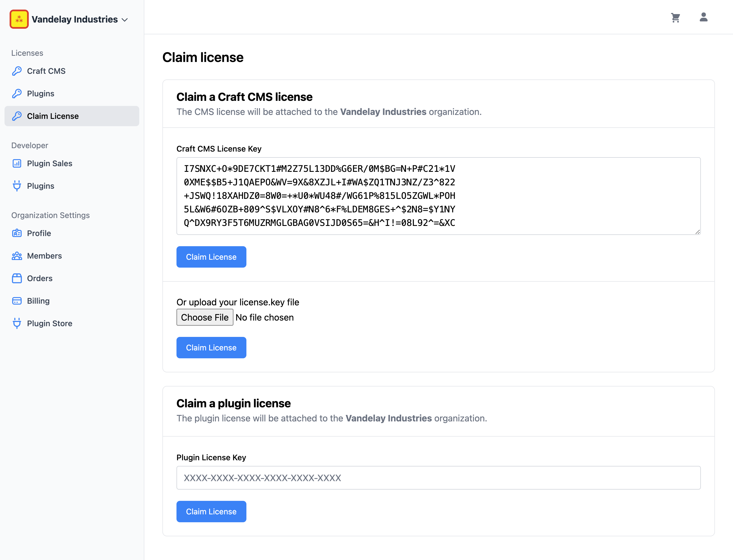Click key icon next to Licenses Plugins
Viewport: 733px width, 560px height.
point(17,94)
